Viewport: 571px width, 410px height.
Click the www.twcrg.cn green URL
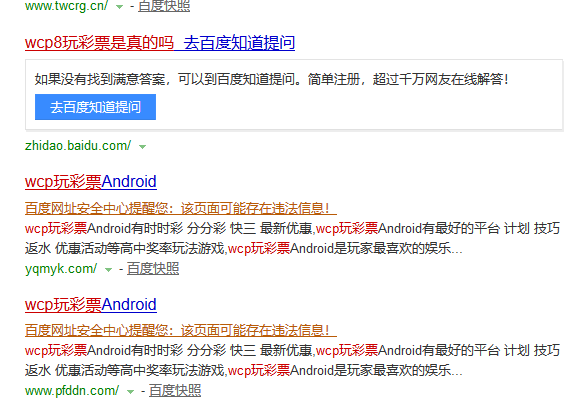coord(66,6)
